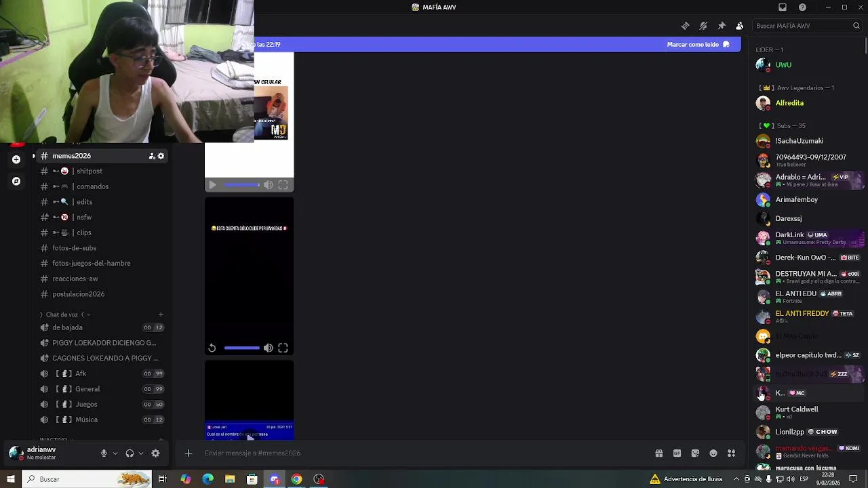
Task: Open File Explorer from the taskbar
Action: (x=230, y=479)
